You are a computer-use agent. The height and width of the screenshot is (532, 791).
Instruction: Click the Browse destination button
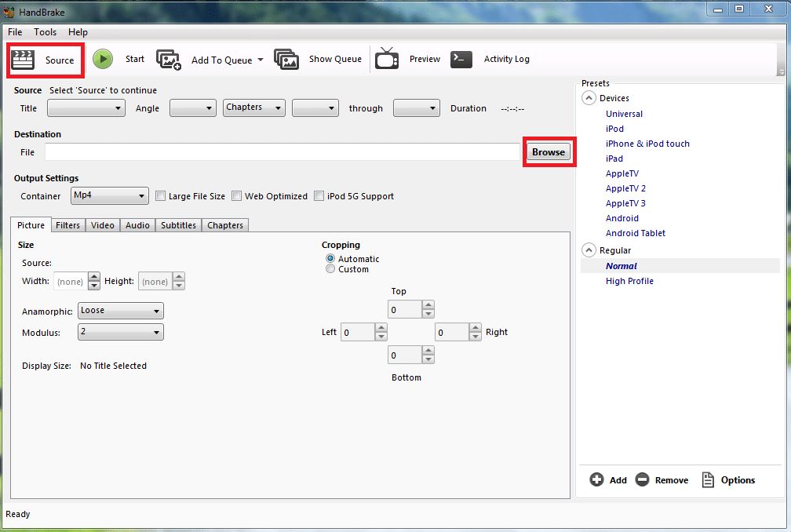(549, 151)
